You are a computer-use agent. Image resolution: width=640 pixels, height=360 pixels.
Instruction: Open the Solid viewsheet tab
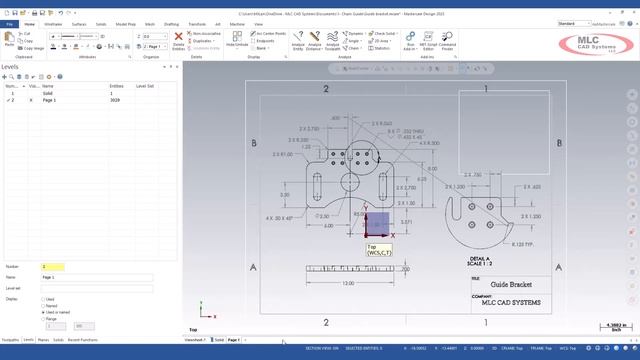click(218, 340)
